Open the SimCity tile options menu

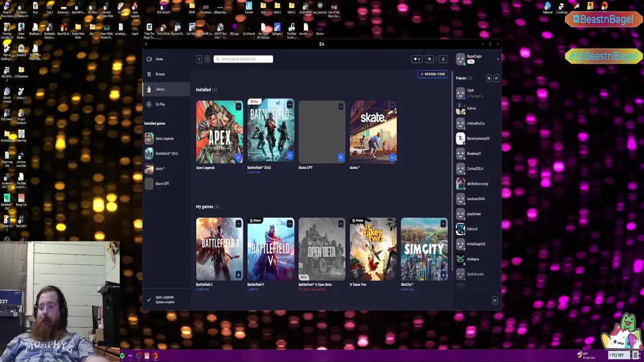(443, 224)
